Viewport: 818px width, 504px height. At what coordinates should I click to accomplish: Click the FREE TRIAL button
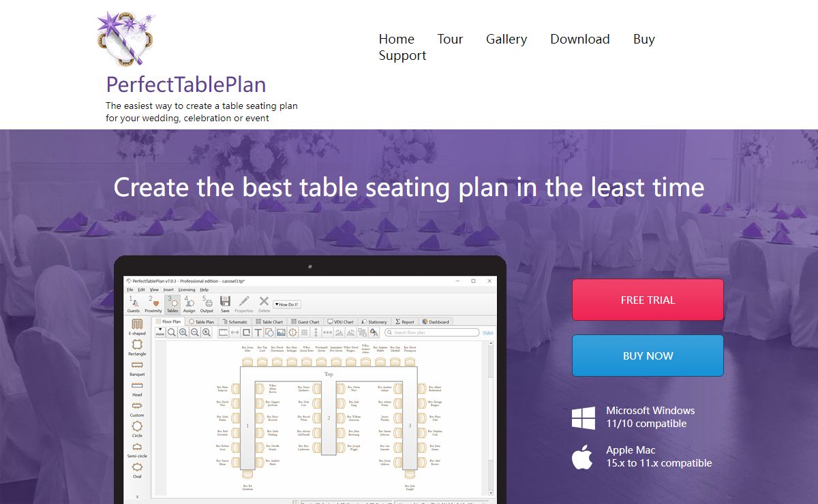tap(648, 300)
